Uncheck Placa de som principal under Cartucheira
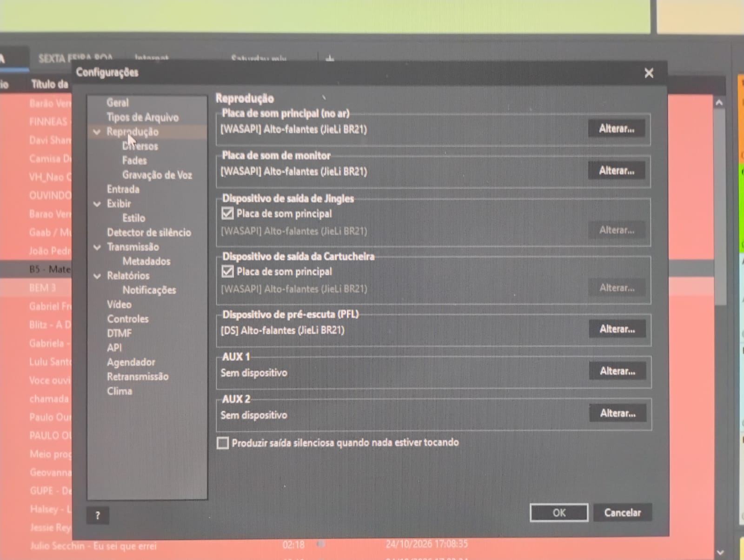 click(227, 271)
